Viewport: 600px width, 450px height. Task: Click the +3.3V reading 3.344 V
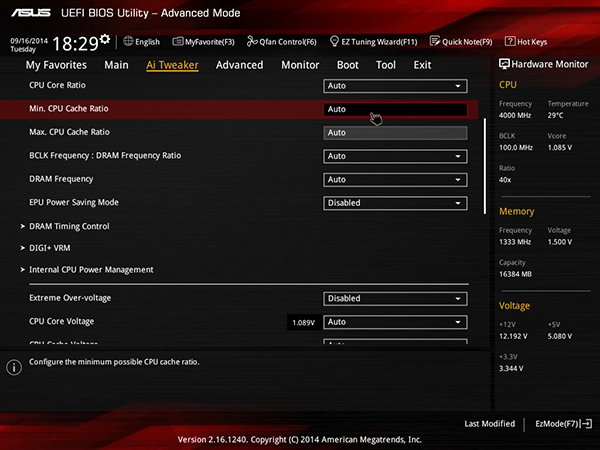(x=511, y=368)
